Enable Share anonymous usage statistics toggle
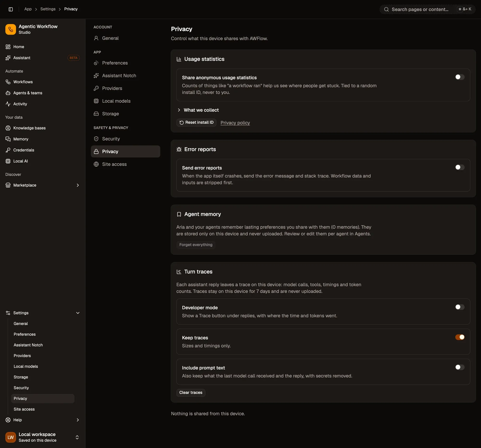Viewport: 481px width, 448px height. (459, 77)
